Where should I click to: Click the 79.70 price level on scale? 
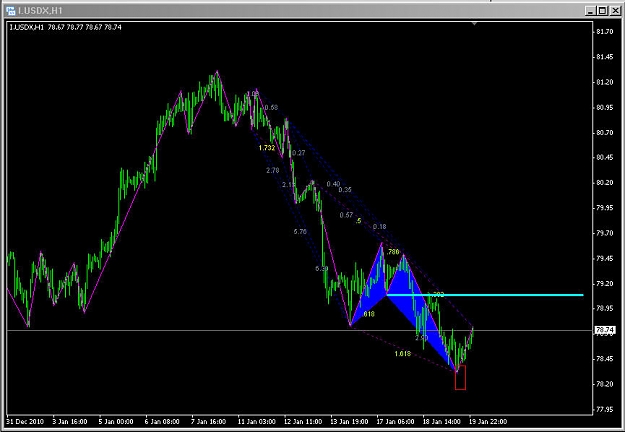coord(604,233)
